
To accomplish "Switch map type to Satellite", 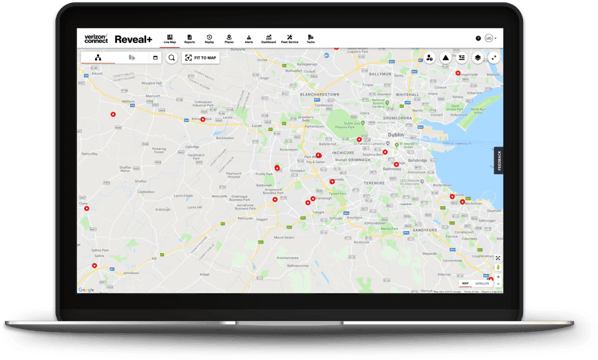I will pos(482,284).
